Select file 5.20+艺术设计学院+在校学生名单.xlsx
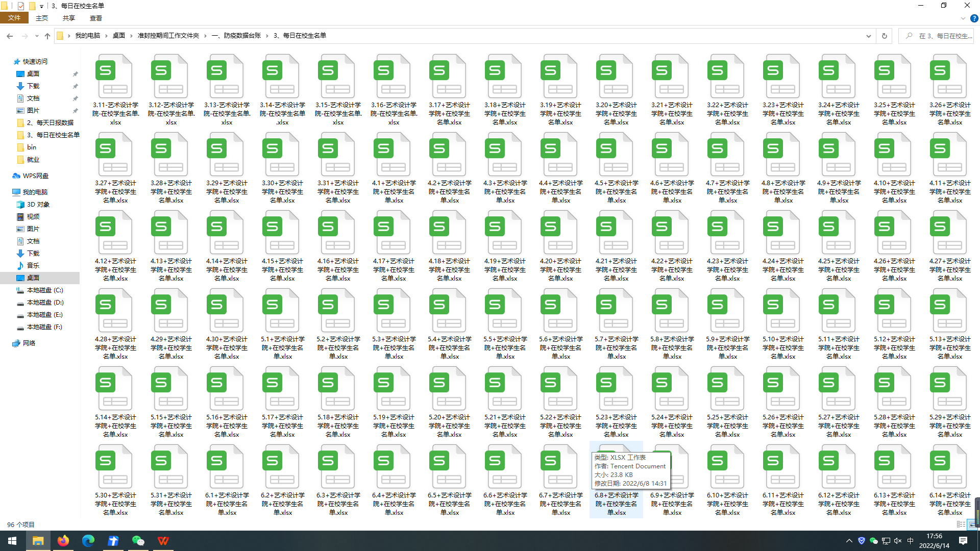Image resolution: width=980 pixels, height=551 pixels. point(449,403)
